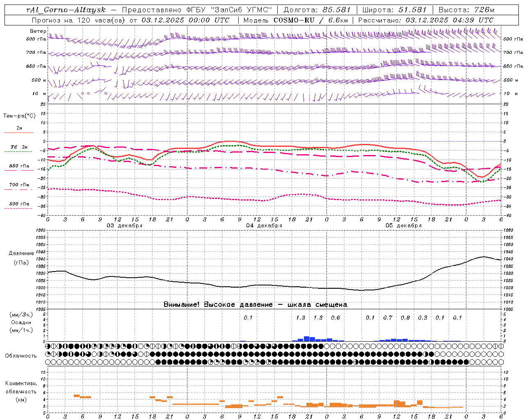Click the (км) unit label under облачность
The image size is (525, 420).
[x=21, y=399]
